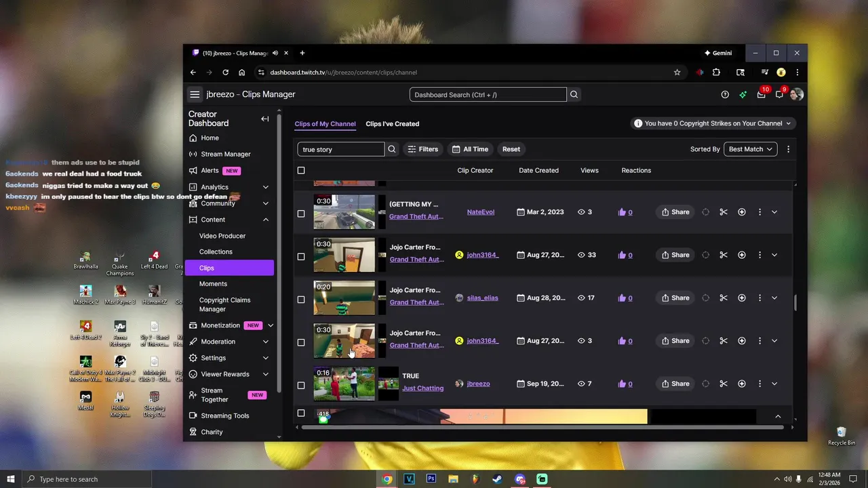Screen dimensions: 868x488
Task: Open the notifications bell with 9 badge
Action: pos(780,94)
